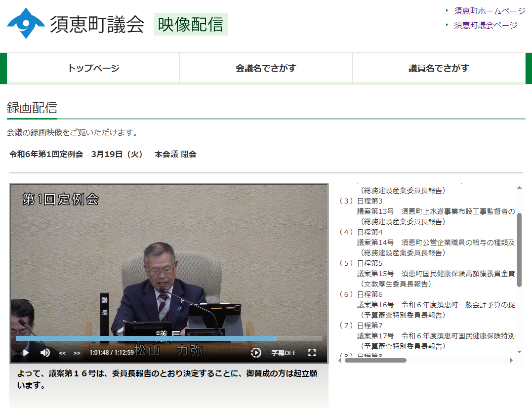Viewport: 532px width, 408px height.
Task: Skip forward using the >> button
Action: [x=77, y=353]
